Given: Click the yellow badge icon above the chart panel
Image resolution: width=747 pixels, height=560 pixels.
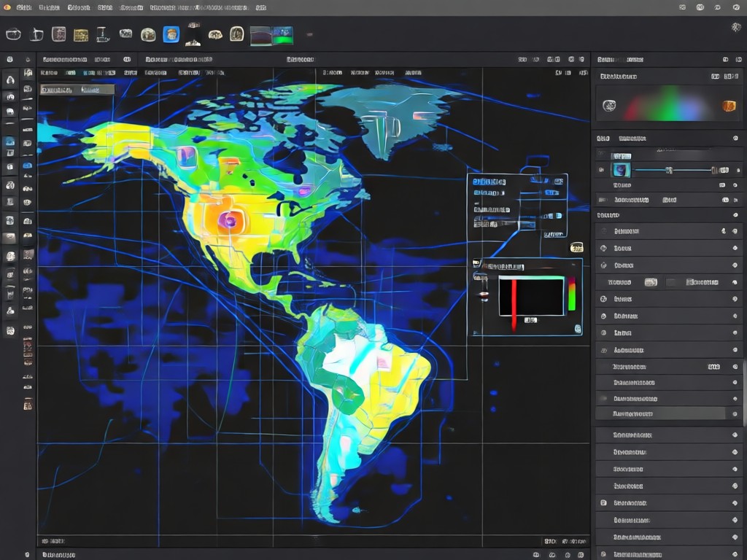Looking at the screenshot, I should point(576,247).
